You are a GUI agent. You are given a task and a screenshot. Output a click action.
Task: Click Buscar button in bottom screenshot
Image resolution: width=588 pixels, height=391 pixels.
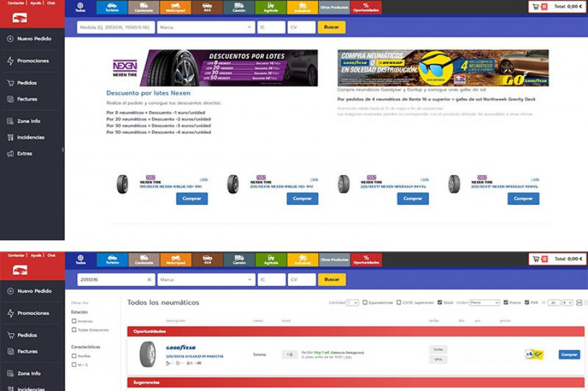pyautogui.click(x=332, y=279)
